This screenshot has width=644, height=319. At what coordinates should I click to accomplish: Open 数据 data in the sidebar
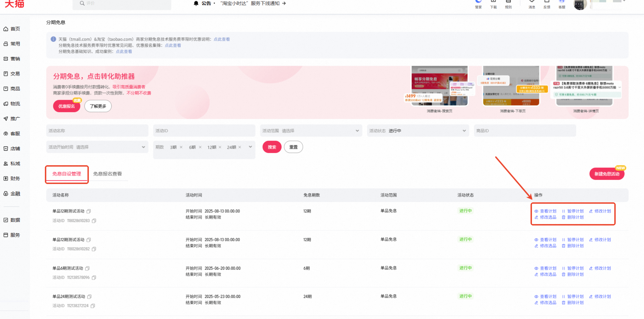click(x=12, y=220)
